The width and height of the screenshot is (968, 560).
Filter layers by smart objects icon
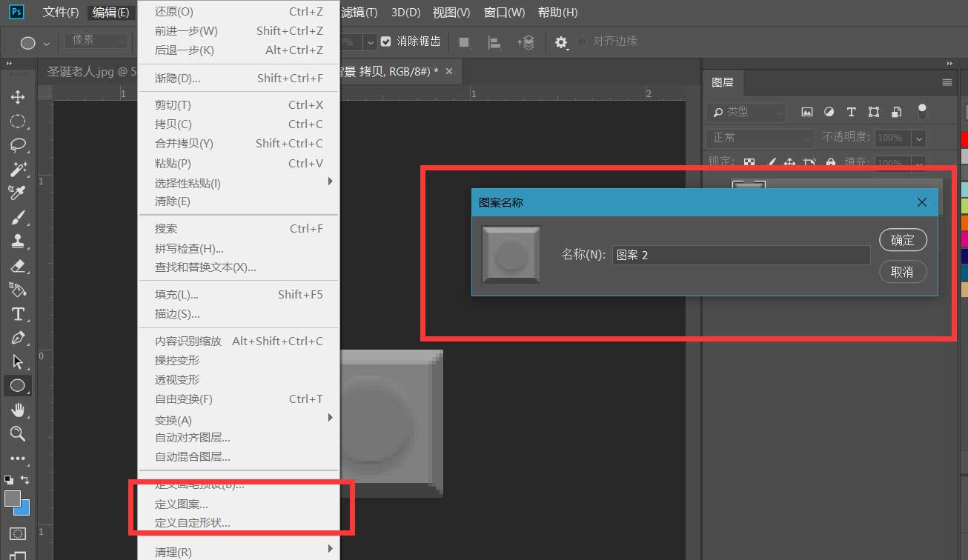896,112
